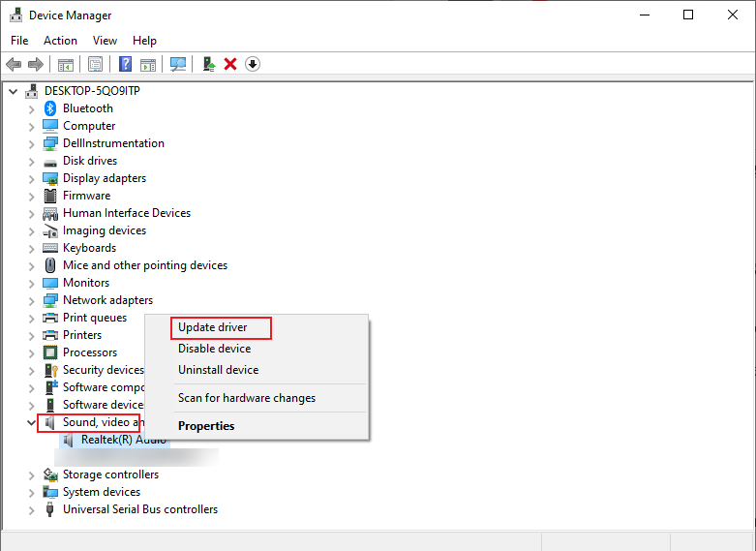Click the Computer monitor icon in the tree
The height and width of the screenshot is (551, 756).
pyautogui.click(x=50, y=126)
